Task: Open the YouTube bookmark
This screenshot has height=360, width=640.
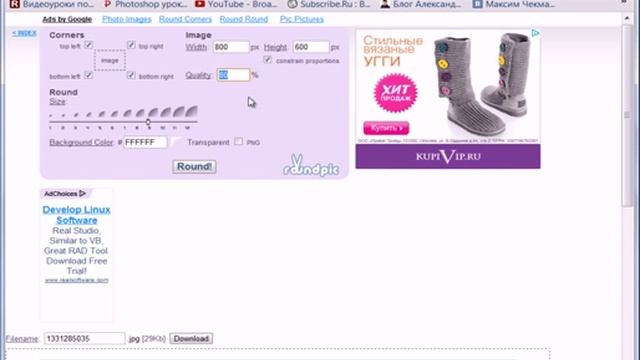Action: (236, 4)
